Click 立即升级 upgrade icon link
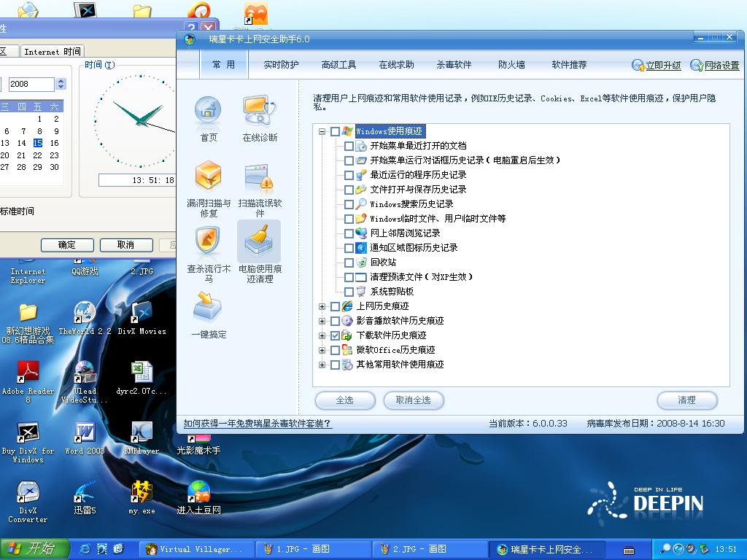This screenshot has height=560, width=747. (x=657, y=65)
